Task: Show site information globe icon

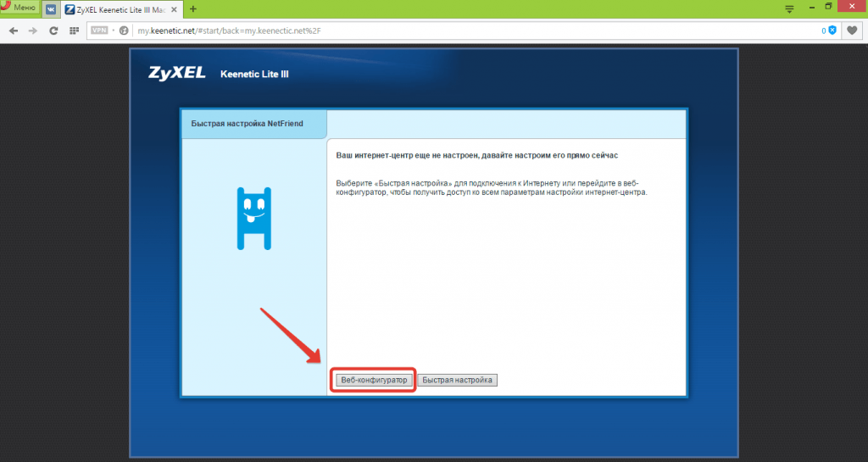Action: click(x=124, y=31)
